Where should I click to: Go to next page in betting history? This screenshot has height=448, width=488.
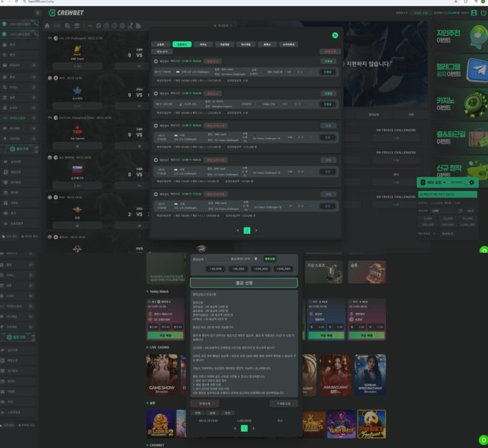[x=256, y=230]
